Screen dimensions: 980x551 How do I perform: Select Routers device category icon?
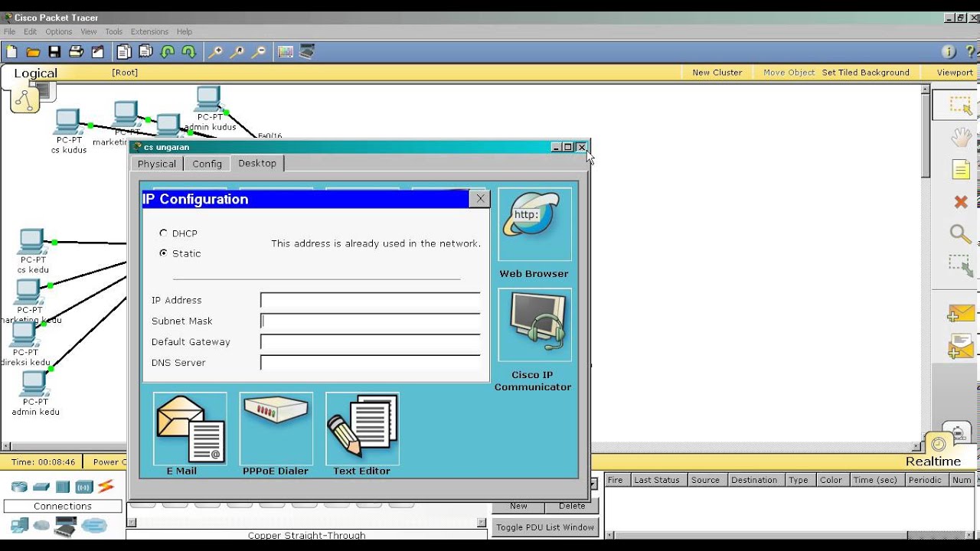pos(19,487)
